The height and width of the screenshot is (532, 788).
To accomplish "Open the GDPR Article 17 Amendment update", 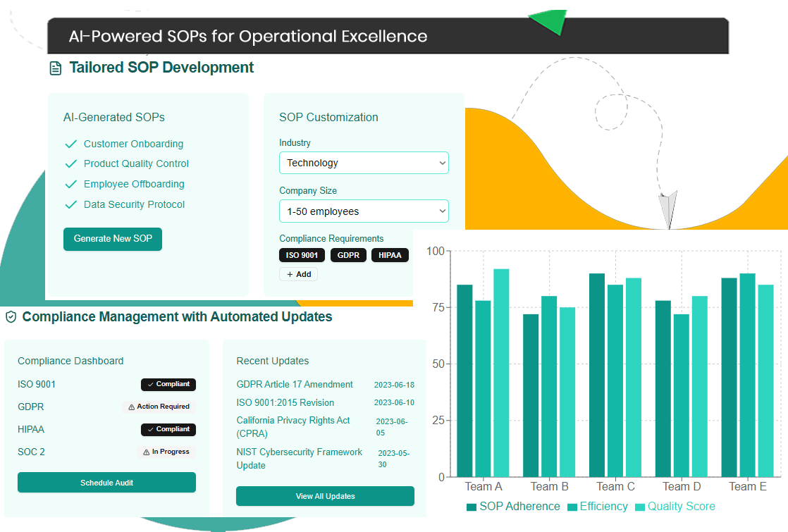I will point(294,385).
